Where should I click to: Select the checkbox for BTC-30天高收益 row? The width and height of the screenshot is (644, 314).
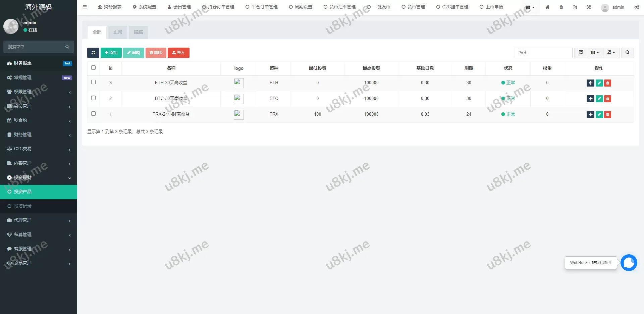pos(93,98)
